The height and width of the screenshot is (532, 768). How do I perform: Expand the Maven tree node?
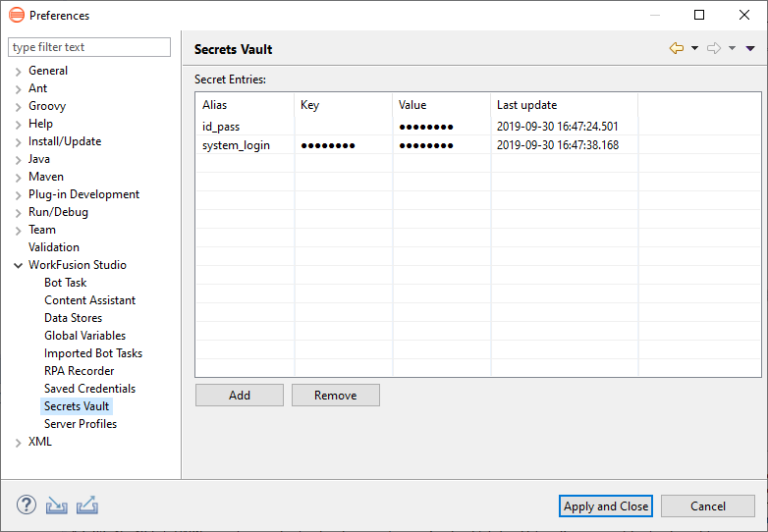18,178
